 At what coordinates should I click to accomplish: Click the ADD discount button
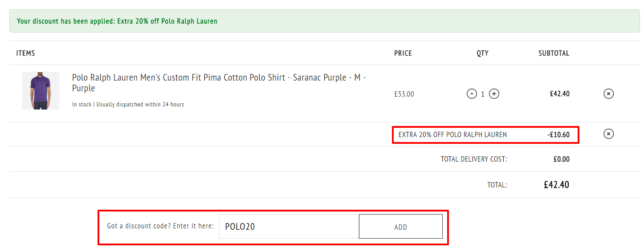click(x=401, y=227)
